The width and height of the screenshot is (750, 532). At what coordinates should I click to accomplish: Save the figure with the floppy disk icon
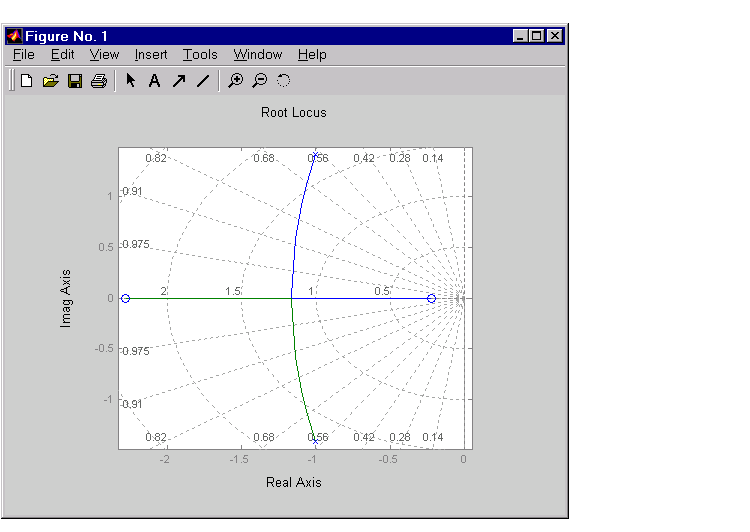74,81
